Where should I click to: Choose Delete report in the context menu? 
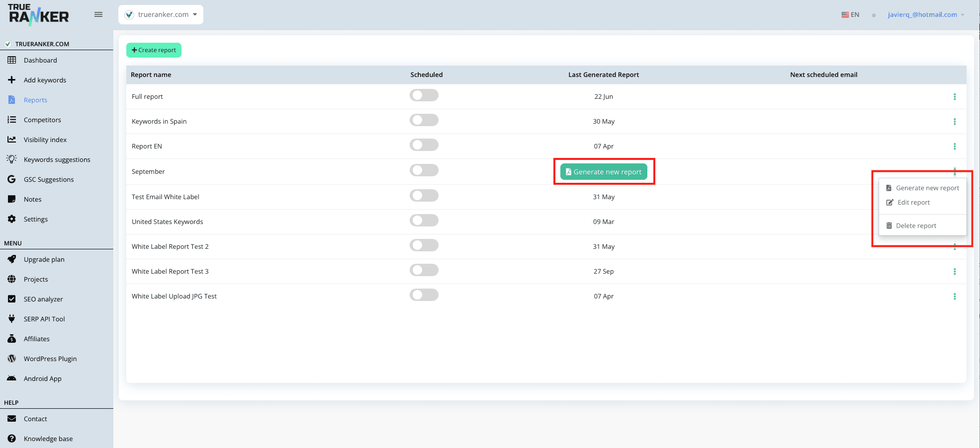tap(923, 226)
